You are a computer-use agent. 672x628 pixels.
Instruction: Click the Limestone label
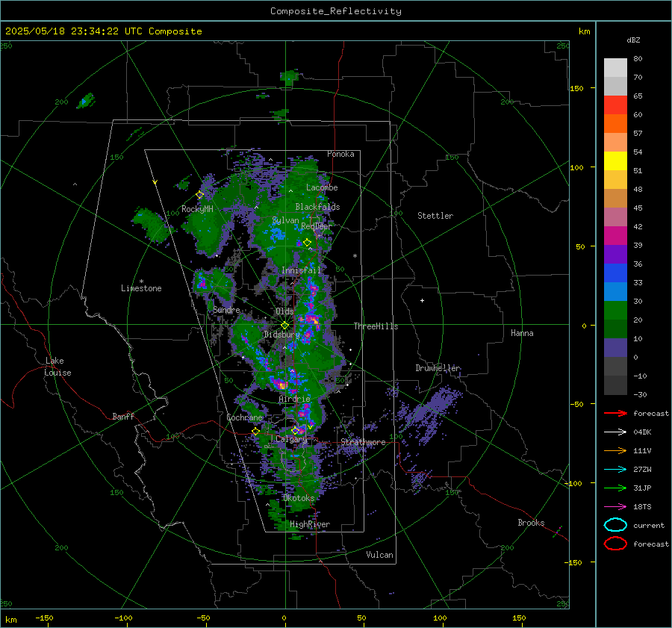click(141, 288)
